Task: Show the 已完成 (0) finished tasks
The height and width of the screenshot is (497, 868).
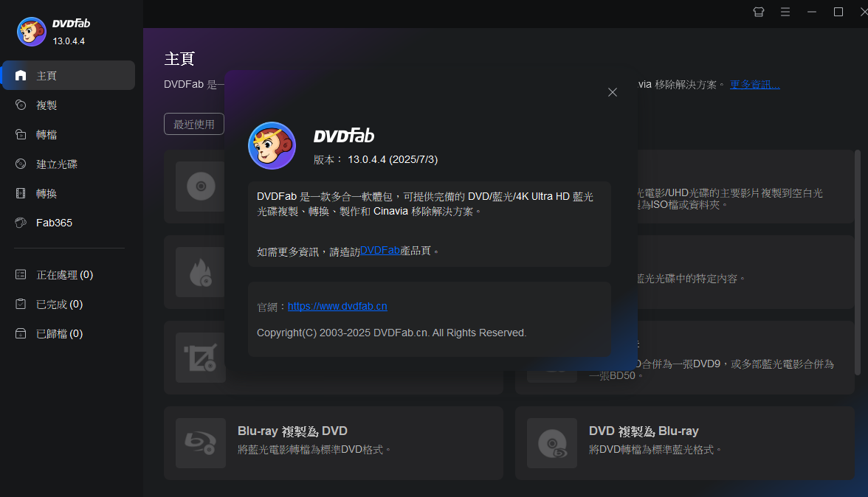Action: pyautogui.click(x=69, y=304)
